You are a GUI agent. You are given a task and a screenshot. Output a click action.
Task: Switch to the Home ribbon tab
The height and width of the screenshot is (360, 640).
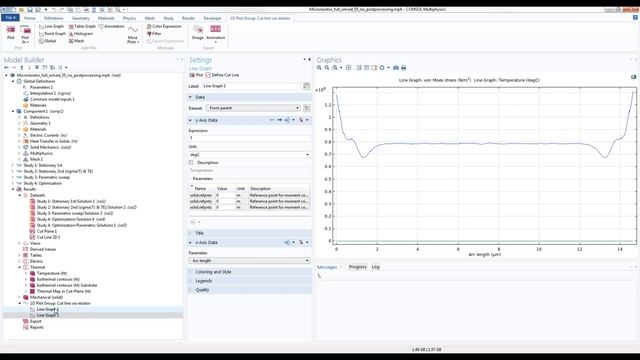point(29,18)
